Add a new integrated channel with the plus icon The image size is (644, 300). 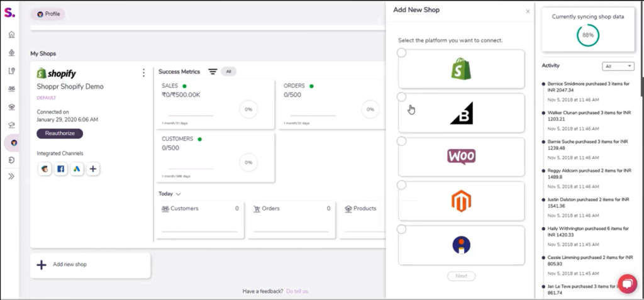[93, 169]
